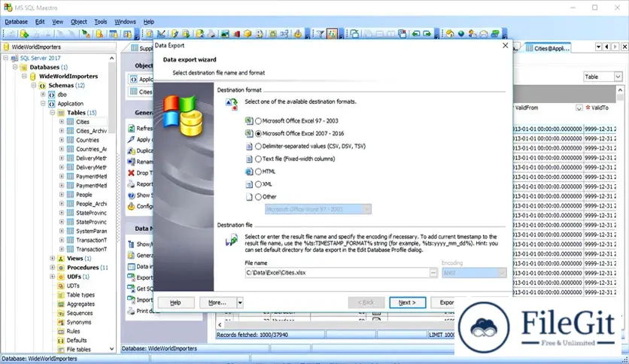This screenshot has height=364, width=629.
Task: Open the ValidFrom column filter dropdown
Action: tap(579, 108)
